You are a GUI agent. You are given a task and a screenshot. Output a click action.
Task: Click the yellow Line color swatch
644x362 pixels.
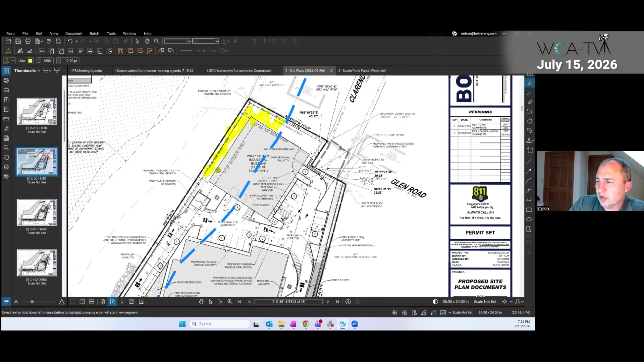(30, 61)
